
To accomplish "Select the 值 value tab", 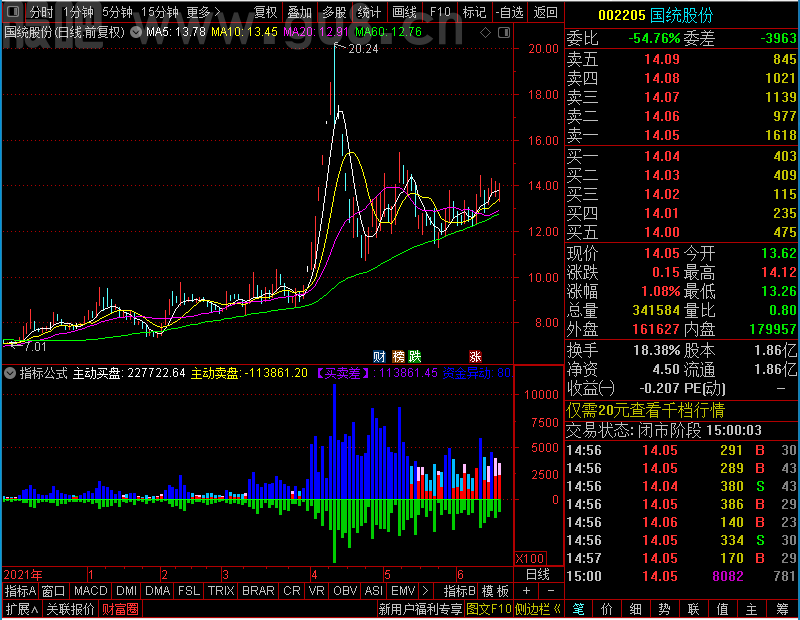I will click(x=722, y=609).
